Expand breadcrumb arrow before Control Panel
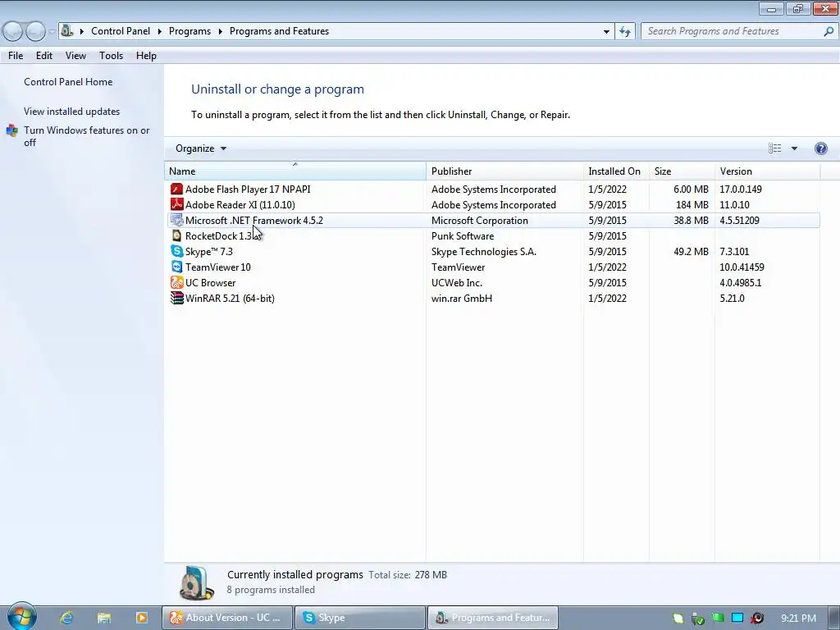Viewport: 840px width, 630px height. 81,32
